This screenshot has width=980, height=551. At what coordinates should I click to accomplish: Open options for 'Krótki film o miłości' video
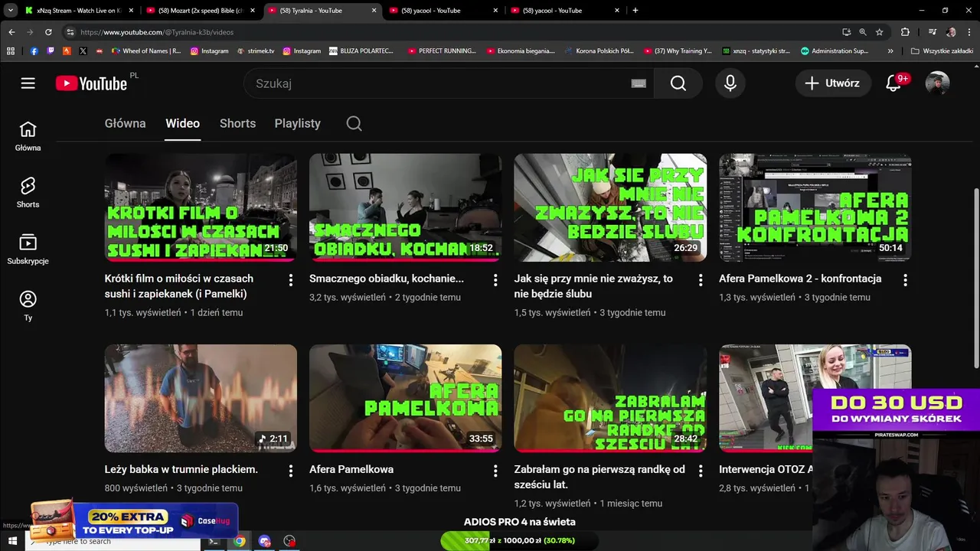pyautogui.click(x=290, y=280)
